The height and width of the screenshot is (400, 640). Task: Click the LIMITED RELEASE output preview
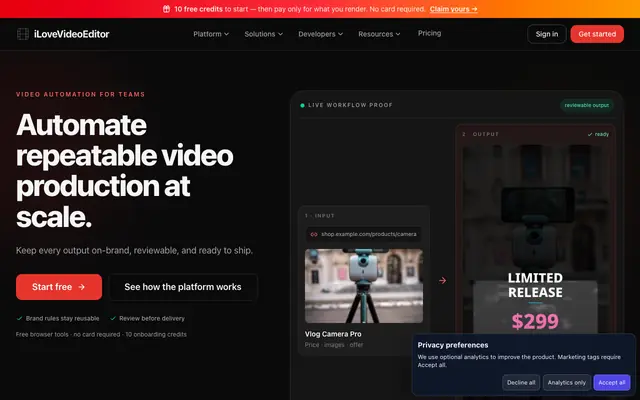pos(535,285)
